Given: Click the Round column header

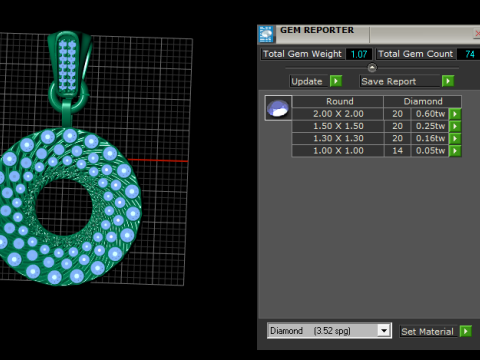Looking at the screenshot, I should tap(338, 101).
